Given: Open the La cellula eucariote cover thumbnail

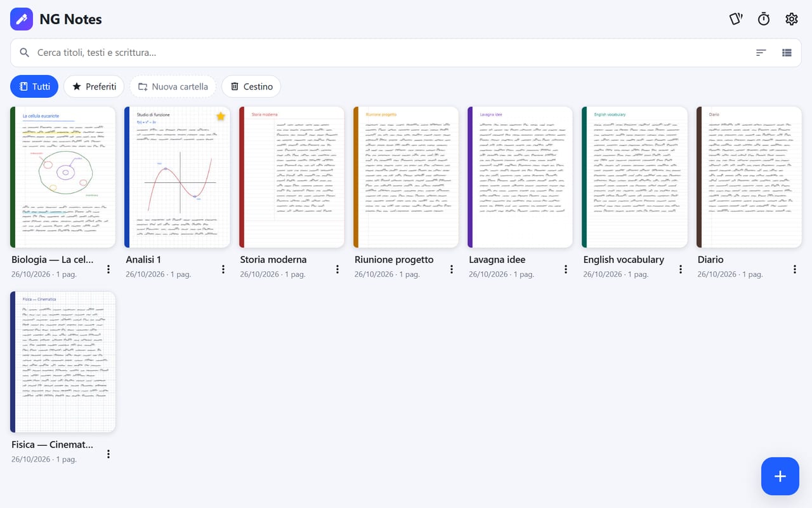Looking at the screenshot, I should [63, 177].
